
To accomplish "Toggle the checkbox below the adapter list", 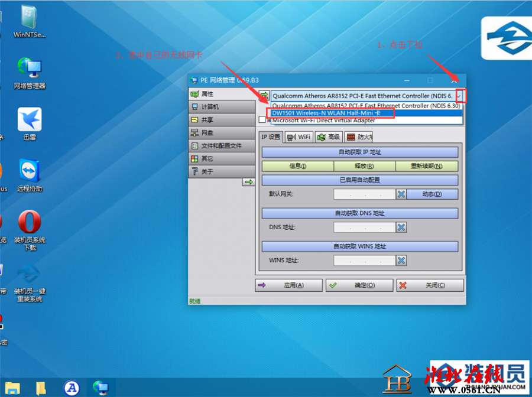I will pyautogui.click(x=262, y=120).
